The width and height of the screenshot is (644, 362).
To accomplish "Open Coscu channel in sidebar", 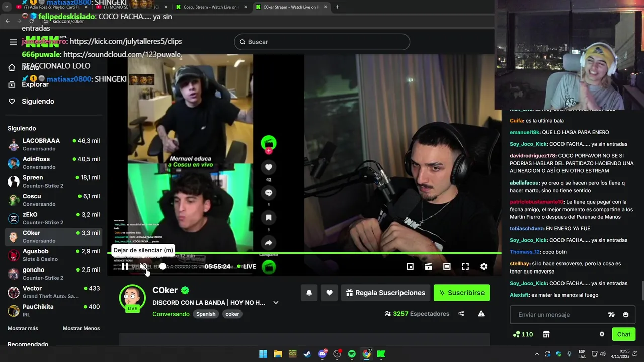I will (x=53, y=200).
